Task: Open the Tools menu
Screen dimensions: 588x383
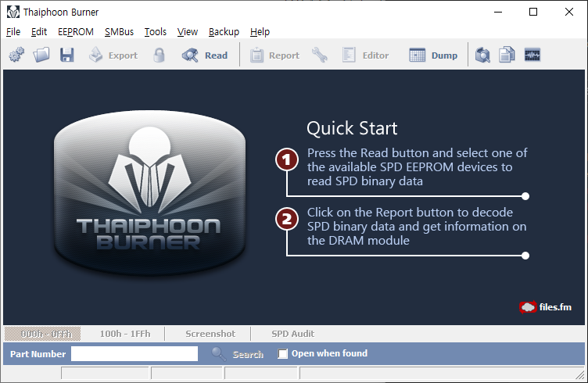Action: (x=156, y=32)
